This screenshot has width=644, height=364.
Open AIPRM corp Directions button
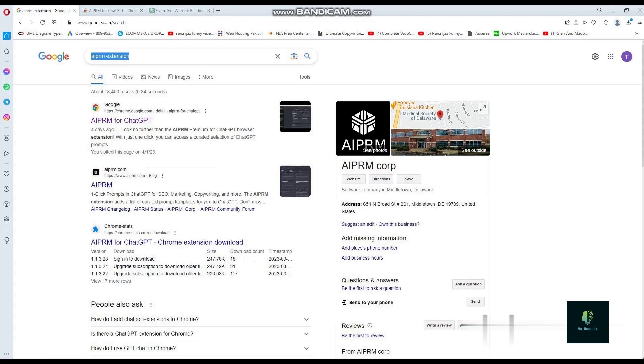click(x=381, y=179)
